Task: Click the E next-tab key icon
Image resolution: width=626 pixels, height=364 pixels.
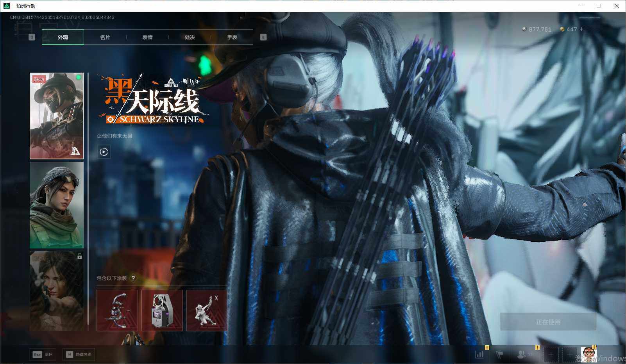Action: [263, 37]
